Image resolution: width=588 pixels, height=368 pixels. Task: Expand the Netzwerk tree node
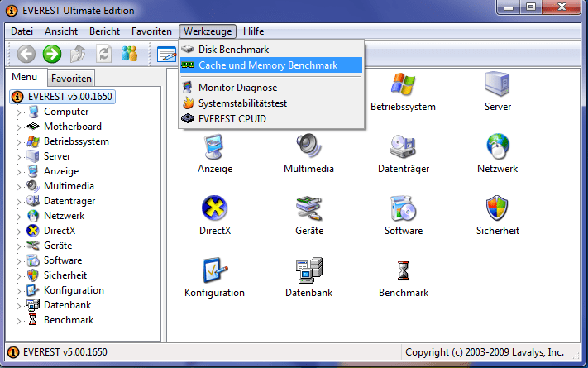pos(18,217)
